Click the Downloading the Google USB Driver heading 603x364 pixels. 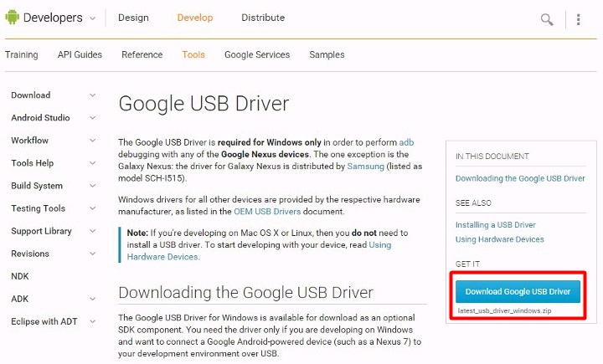pyautogui.click(x=245, y=293)
